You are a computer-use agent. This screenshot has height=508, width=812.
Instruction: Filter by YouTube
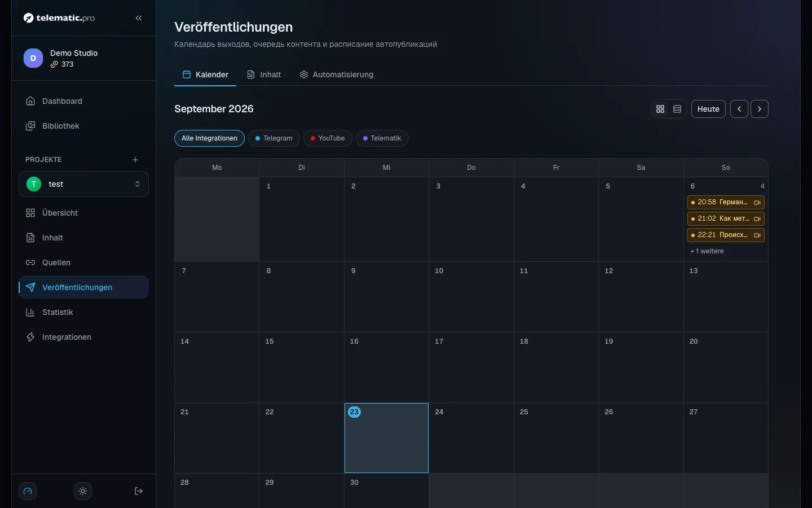(x=328, y=138)
